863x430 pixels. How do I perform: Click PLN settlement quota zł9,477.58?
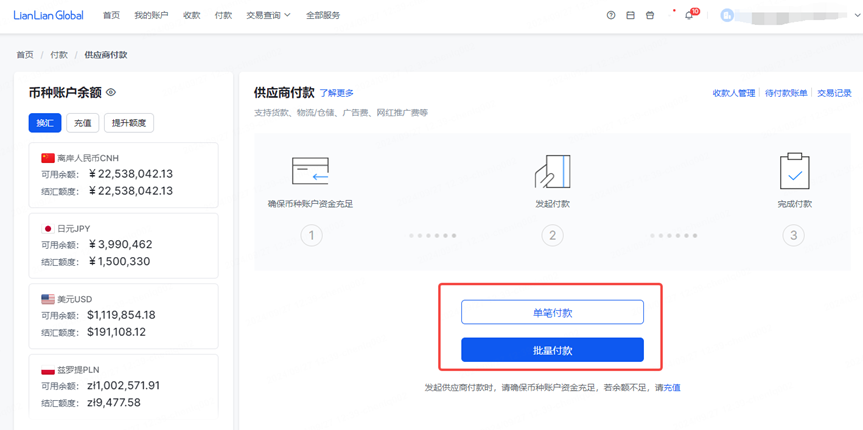coord(114,402)
